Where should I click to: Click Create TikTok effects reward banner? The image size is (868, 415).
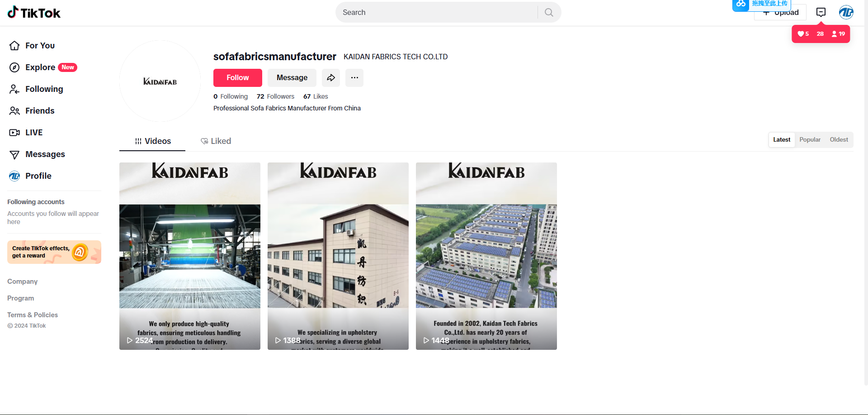54,252
